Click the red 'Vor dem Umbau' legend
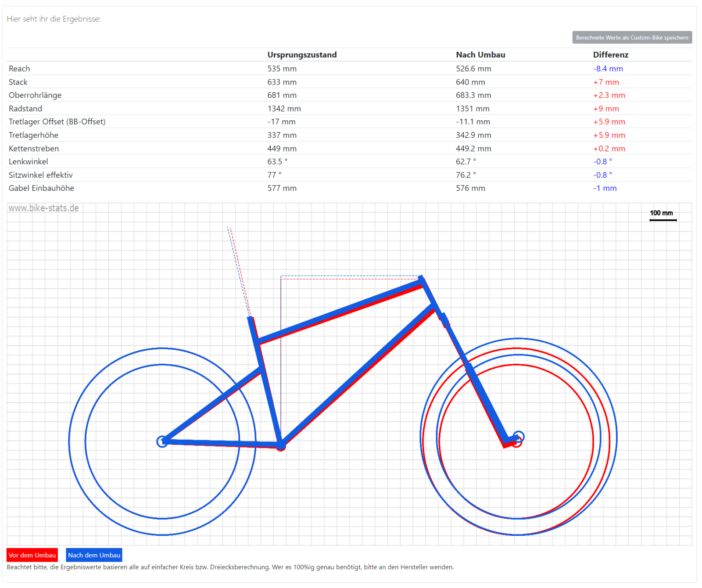This screenshot has height=588, width=702. [32, 555]
